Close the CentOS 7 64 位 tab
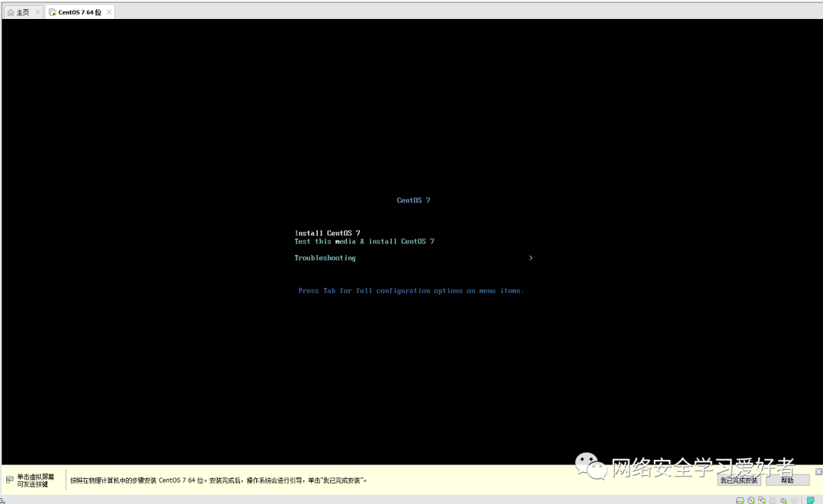The width and height of the screenshot is (823, 504). 109,12
